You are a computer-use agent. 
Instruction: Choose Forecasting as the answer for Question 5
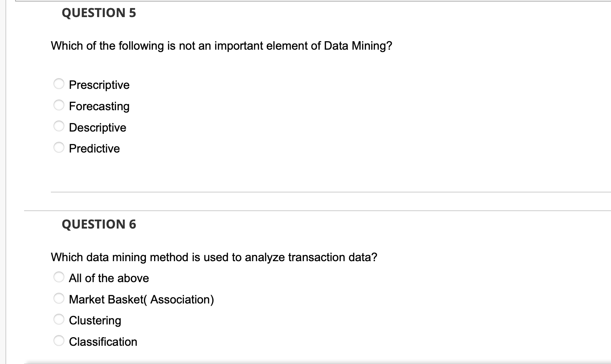pyautogui.click(x=58, y=105)
